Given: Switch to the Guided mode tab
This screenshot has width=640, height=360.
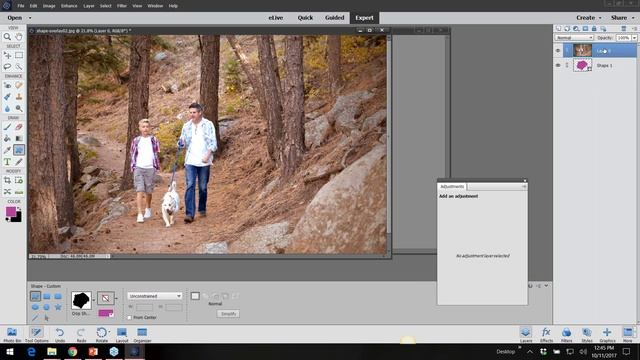Looking at the screenshot, I should point(335,18).
